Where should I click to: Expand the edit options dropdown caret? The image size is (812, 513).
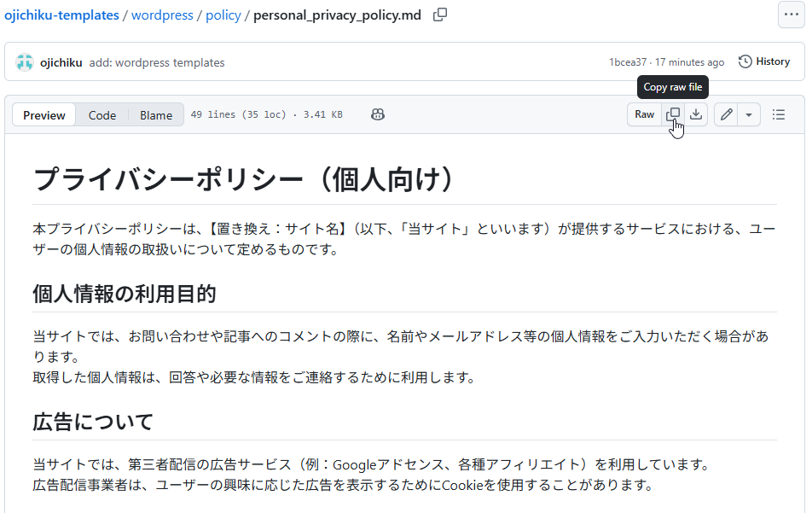coord(749,114)
